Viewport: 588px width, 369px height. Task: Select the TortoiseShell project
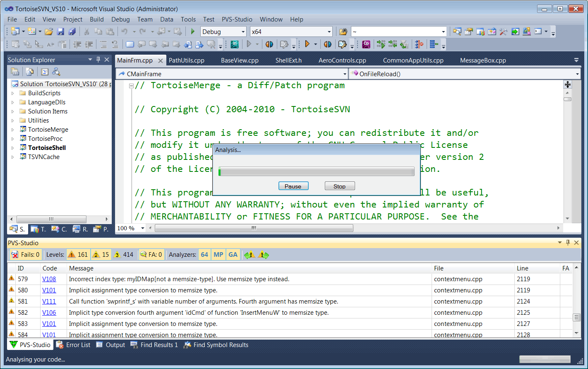(x=47, y=148)
